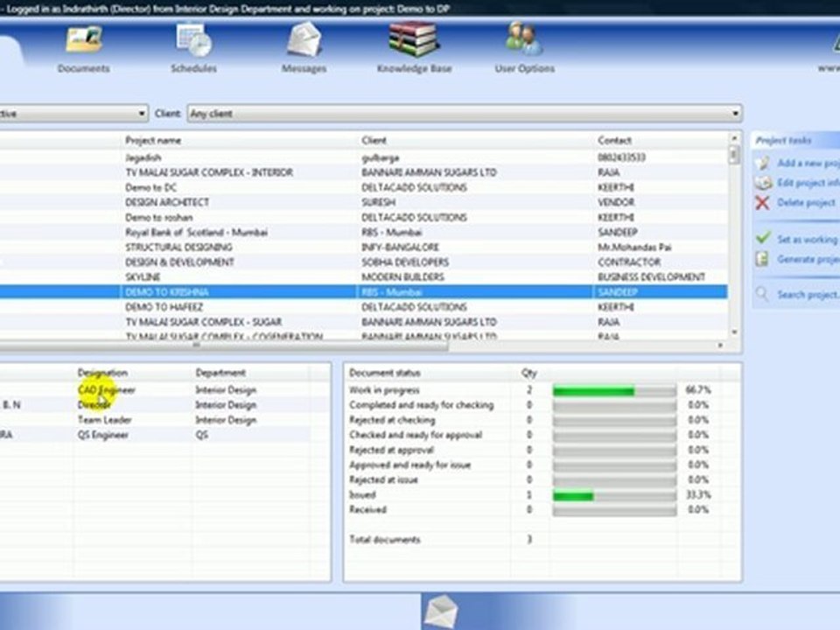The width and height of the screenshot is (840, 630).
Task: Click the Contact column header
Action: [614, 140]
